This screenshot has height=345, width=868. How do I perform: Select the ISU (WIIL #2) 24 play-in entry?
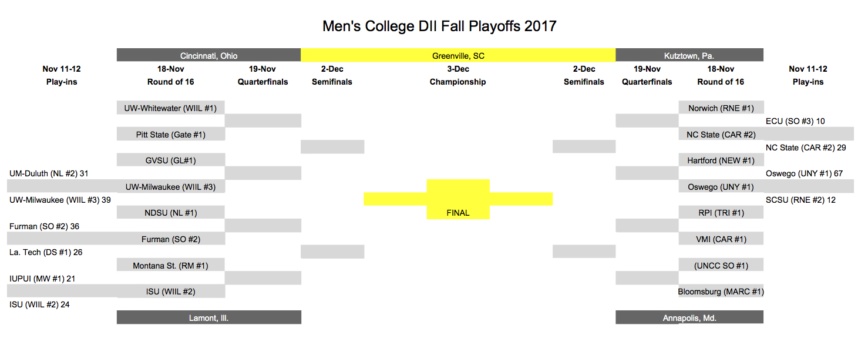coord(40,304)
